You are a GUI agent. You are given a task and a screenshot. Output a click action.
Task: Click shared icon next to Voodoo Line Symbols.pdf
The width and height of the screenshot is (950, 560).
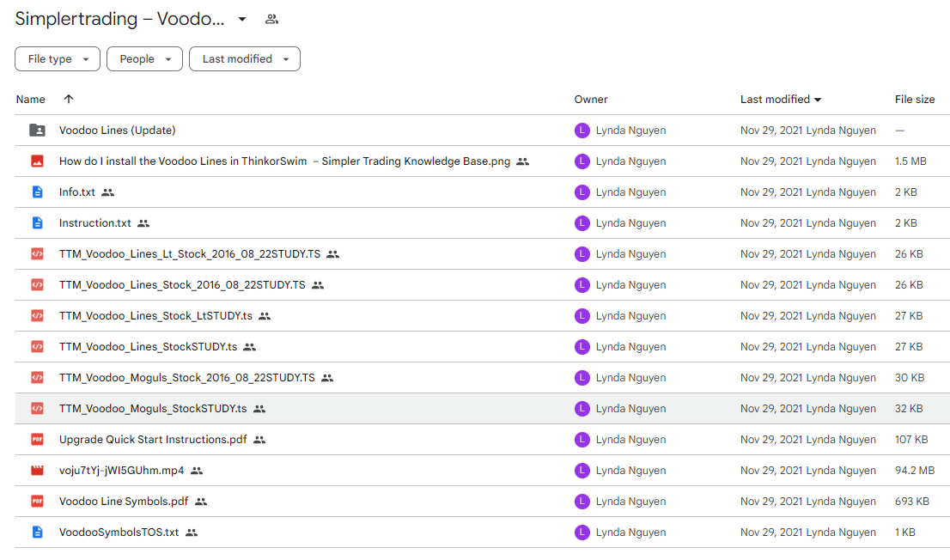click(x=201, y=502)
